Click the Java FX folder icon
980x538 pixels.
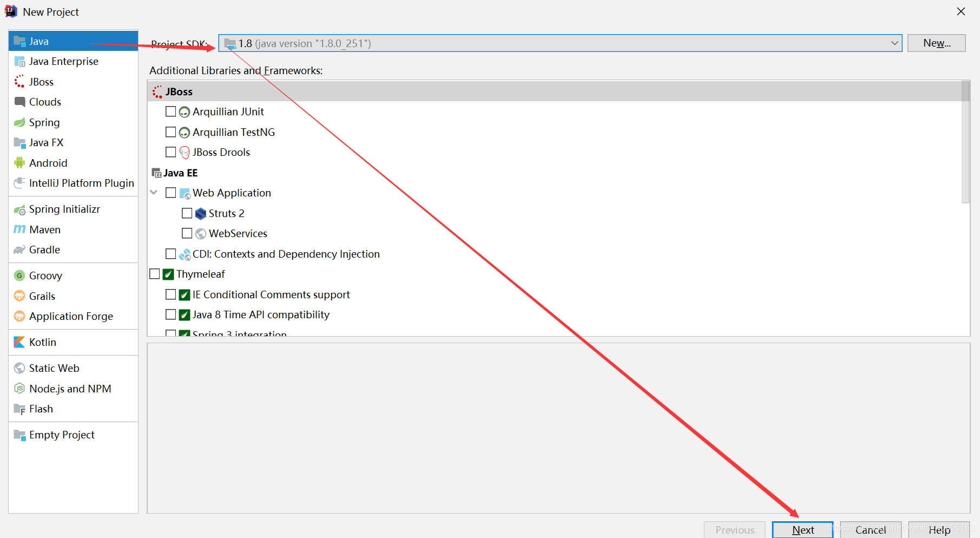coord(19,142)
